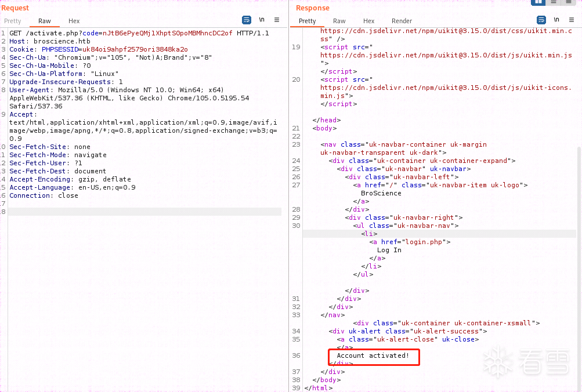Image resolution: width=582 pixels, height=392 pixels.
Task: Click the 'Sec-Fetch-User: ?1' line
Action: tap(46, 163)
